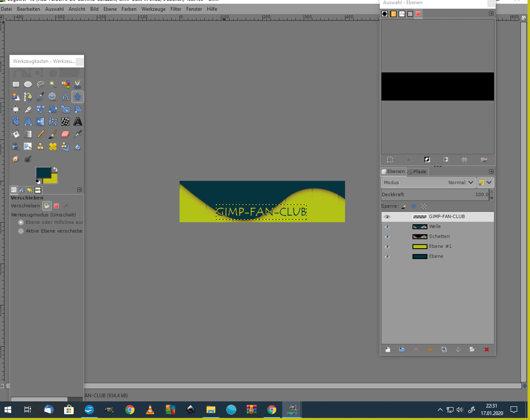The width and height of the screenshot is (530, 420).
Task: Pick the Pencil tool in the toolbox
Action: click(x=41, y=134)
